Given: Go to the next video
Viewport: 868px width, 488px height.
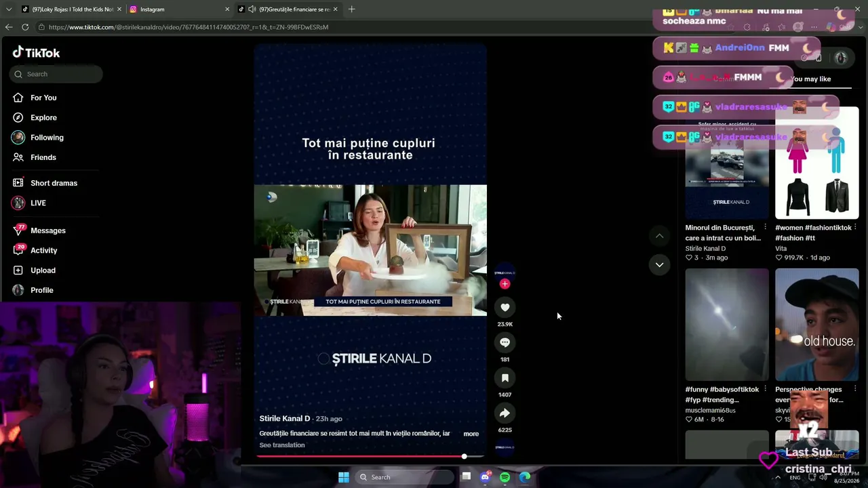Looking at the screenshot, I should (659, 264).
